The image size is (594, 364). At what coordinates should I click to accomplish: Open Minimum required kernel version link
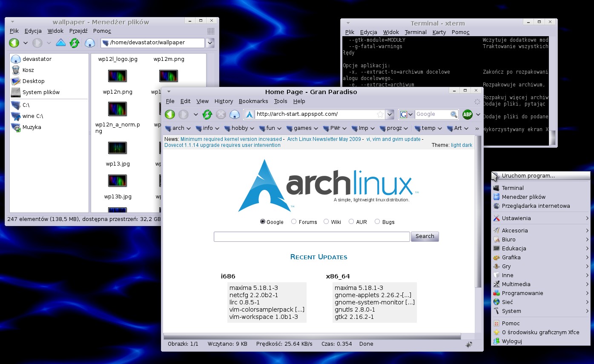point(231,139)
